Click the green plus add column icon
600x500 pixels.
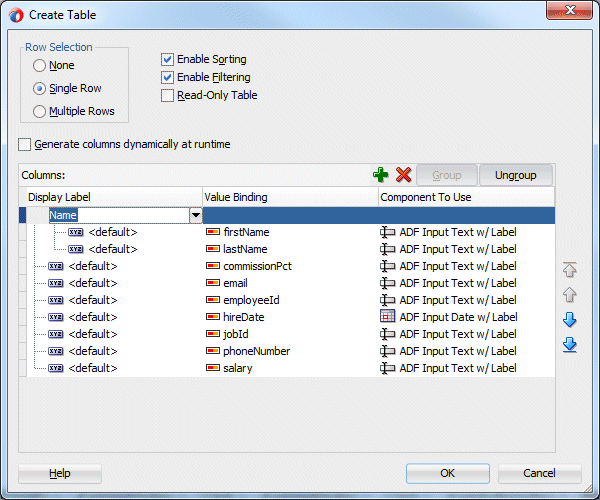tap(380, 175)
